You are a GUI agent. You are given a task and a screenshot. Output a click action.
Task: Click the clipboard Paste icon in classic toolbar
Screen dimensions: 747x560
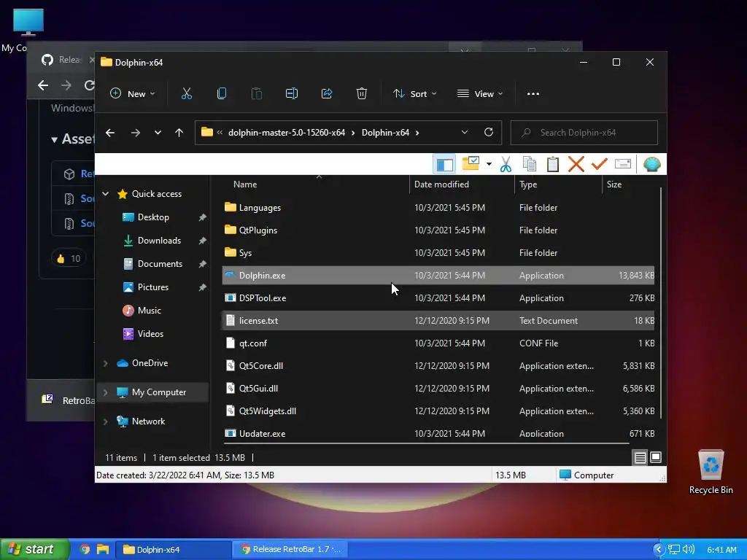[x=553, y=164]
